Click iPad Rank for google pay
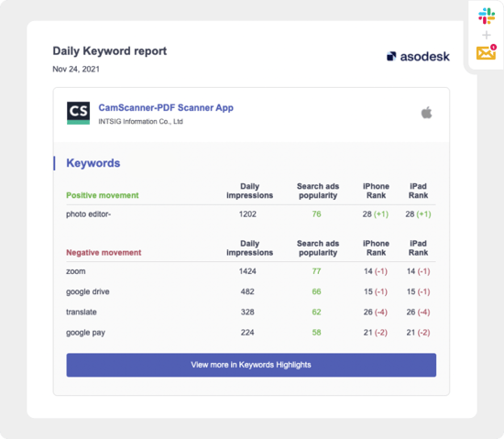Image resolution: width=504 pixels, height=439 pixels. (x=418, y=333)
